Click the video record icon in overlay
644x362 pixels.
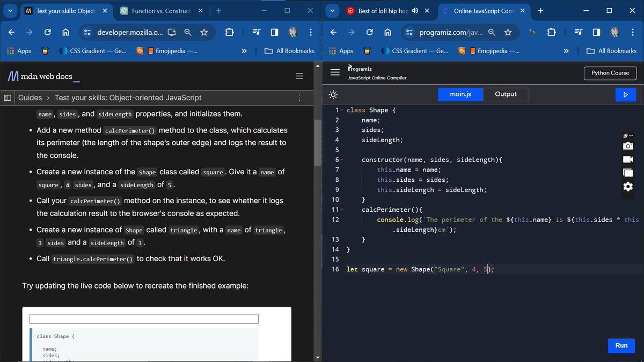coord(628,159)
